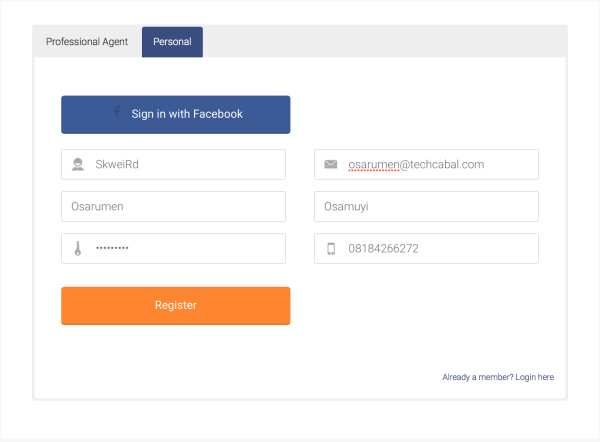Screen dimensions: 600x442
Task: Click the red-underlined word osarumen in the email
Action: point(373,165)
